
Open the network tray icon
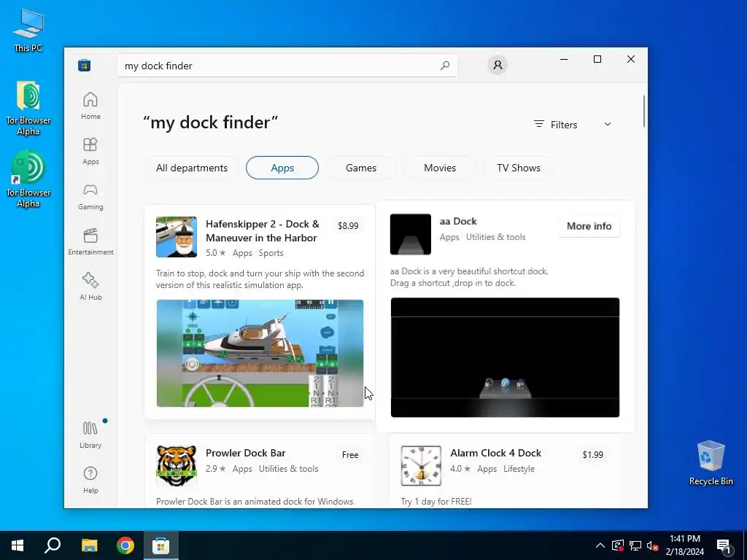coord(635,545)
